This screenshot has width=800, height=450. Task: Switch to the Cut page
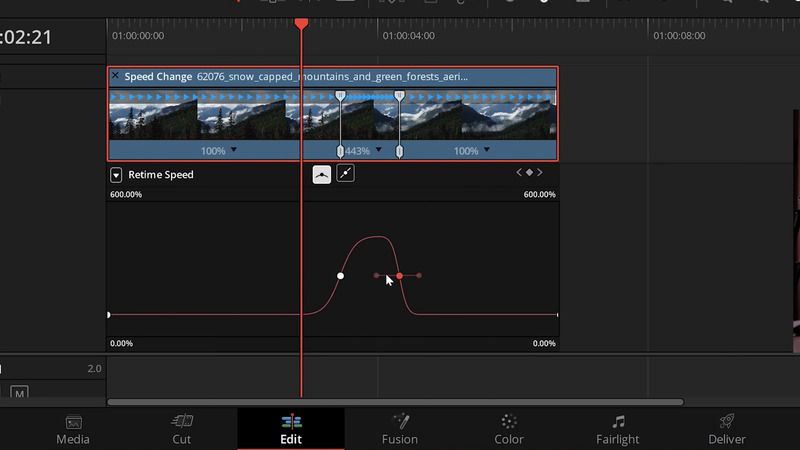181,429
